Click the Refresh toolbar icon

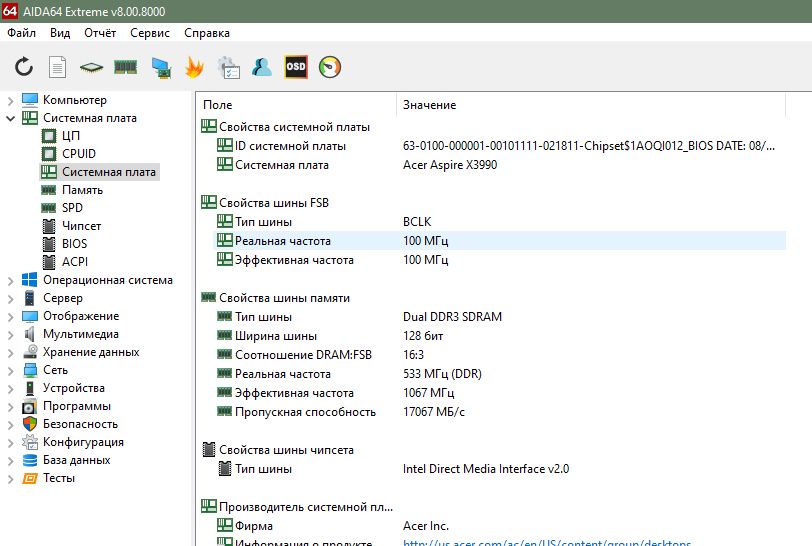(24, 67)
